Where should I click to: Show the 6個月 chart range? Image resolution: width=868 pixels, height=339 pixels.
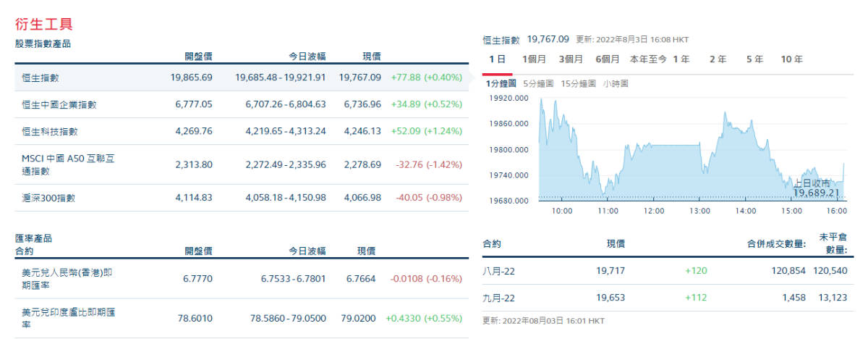click(608, 59)
